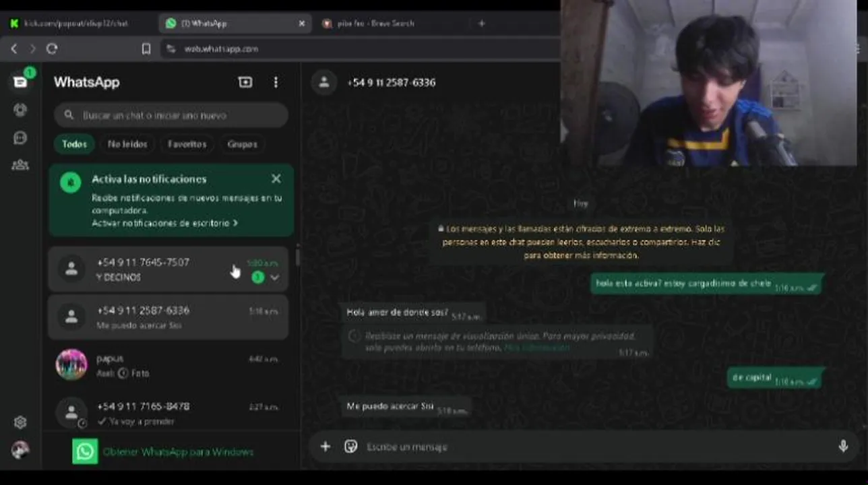Select the Todos filter chip

(x=74, y=144)
